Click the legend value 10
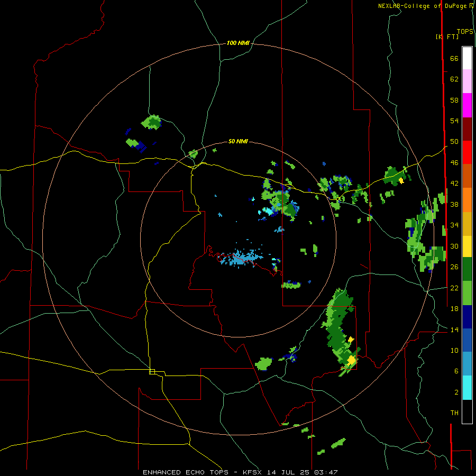 pyautogui.click(x=454, y=350)
